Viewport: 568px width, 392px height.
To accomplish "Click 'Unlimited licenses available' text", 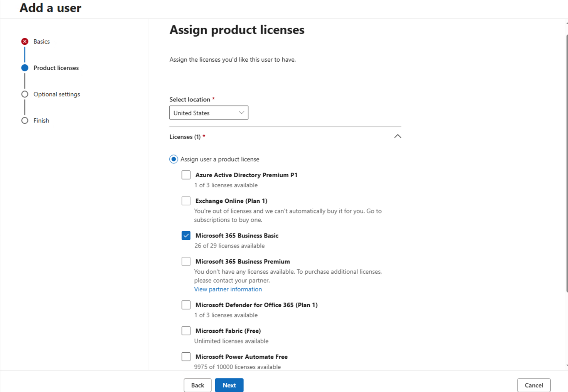I will click(x=231, y=341).
